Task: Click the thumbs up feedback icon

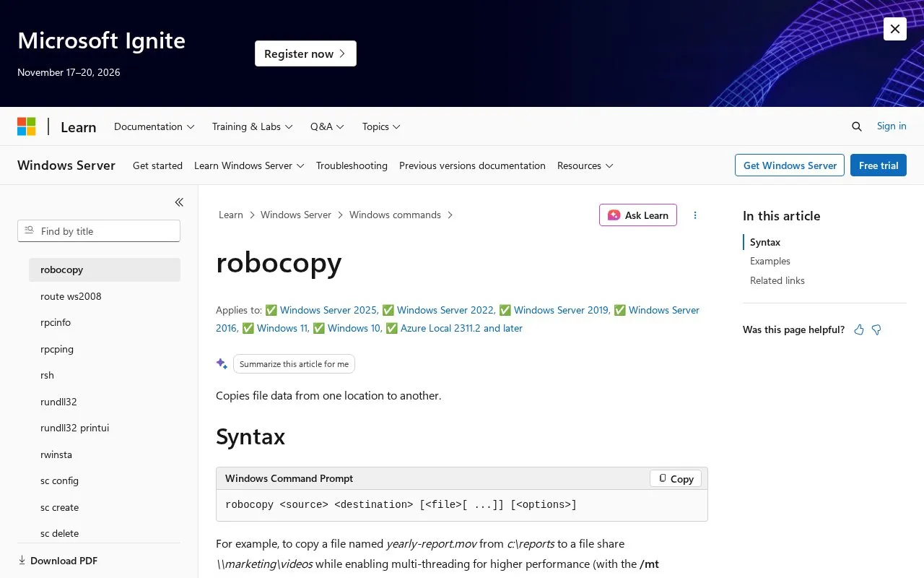Action: pyautogui.click(x=859, y=329)
